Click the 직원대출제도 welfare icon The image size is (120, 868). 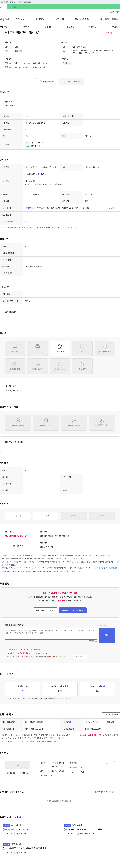[37, 366]
